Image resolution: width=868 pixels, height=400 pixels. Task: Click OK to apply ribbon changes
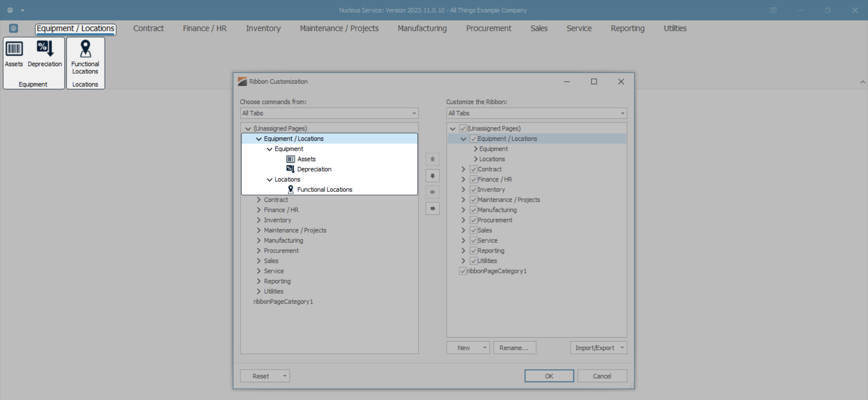click(x=549, y=376)
